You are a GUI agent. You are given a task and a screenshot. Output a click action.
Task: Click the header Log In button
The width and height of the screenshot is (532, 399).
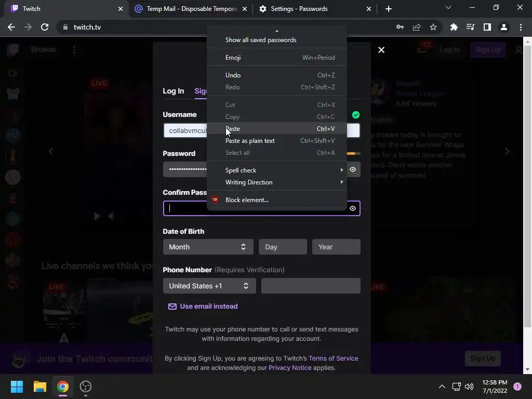click(x=449, y=50)
